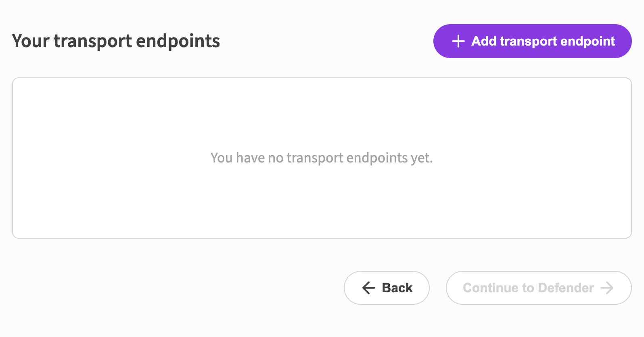Click the word 'endpoints' in the page title
The height and width of the screenshot is (337, 644).
[178, 41]
